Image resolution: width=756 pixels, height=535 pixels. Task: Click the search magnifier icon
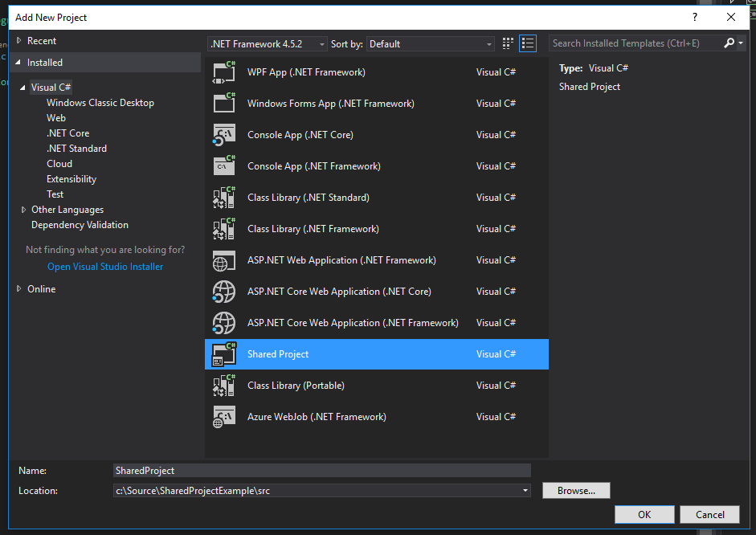[729, 43]
